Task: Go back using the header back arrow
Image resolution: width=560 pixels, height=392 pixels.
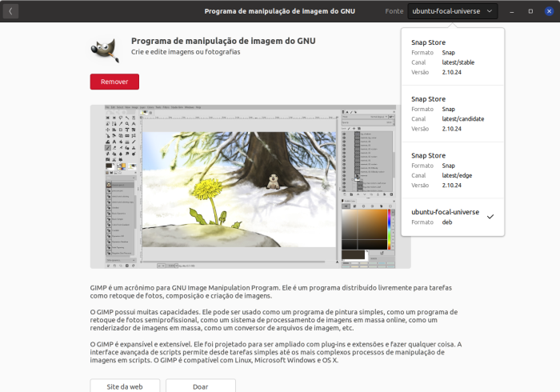Action: tap(10, 11)
